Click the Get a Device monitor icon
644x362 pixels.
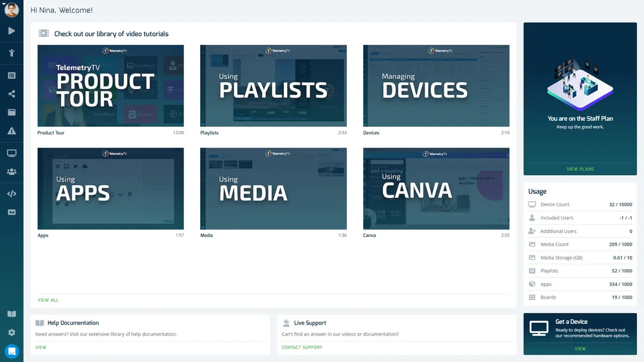coord(539,328)
